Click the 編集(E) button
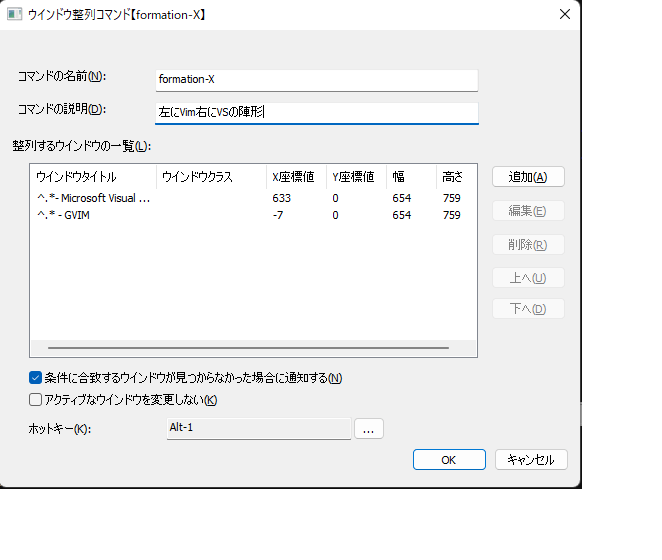This screenshot has width=662, height=560. coord(528,211)
